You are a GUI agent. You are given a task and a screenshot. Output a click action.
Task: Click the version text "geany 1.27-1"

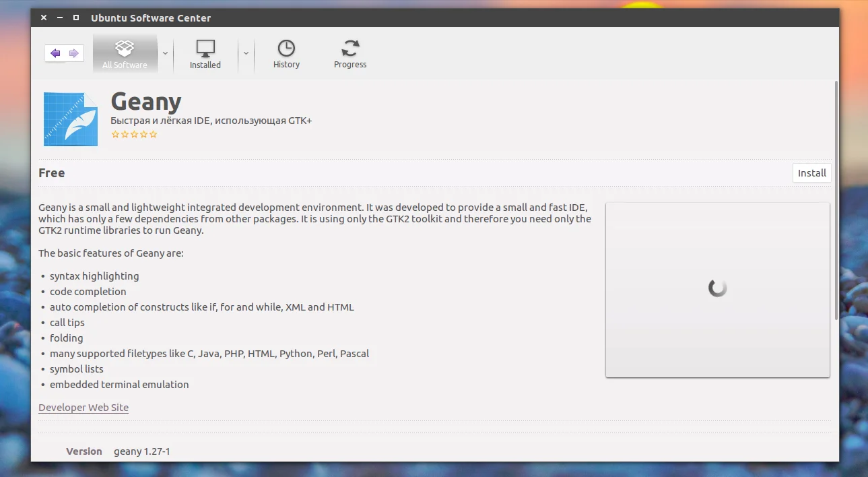tap(142, 451)
